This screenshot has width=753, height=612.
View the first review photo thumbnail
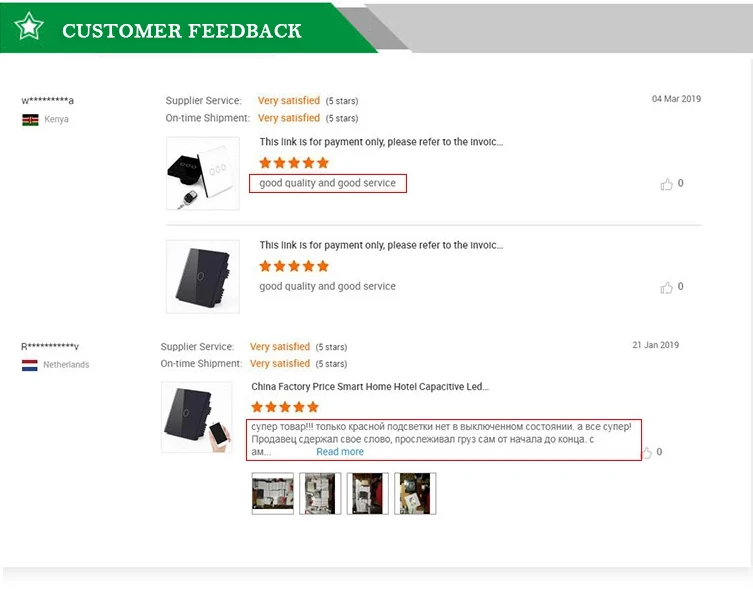pos(273,493)
